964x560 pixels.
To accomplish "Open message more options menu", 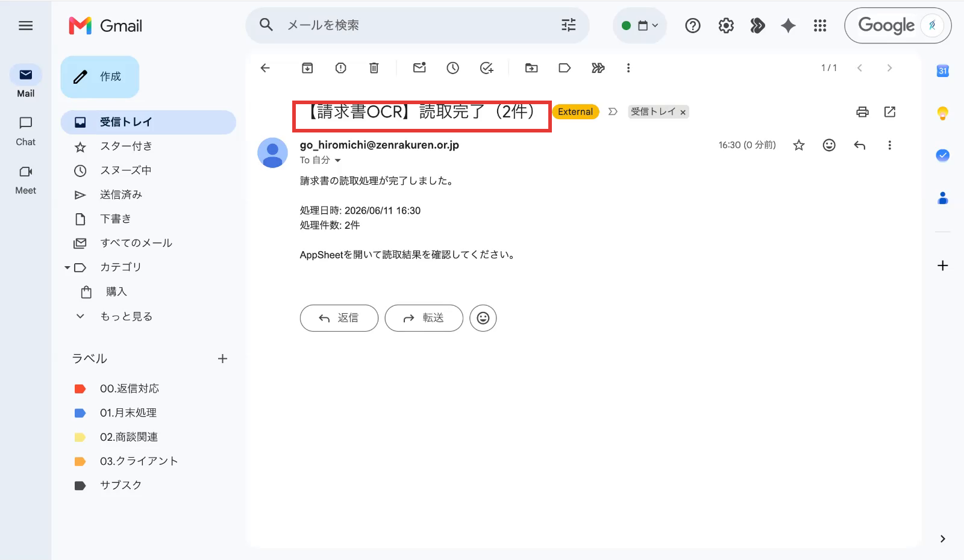I will tap(889, 145).
